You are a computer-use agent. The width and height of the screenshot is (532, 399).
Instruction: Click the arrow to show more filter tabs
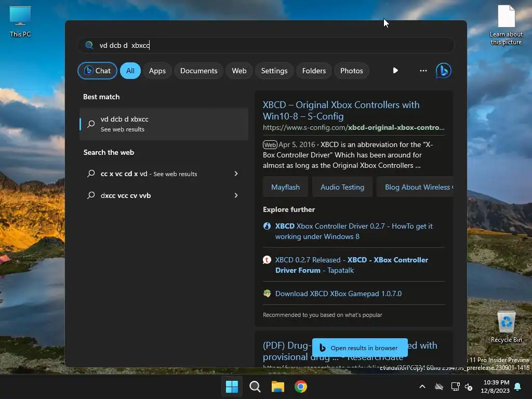395,71
